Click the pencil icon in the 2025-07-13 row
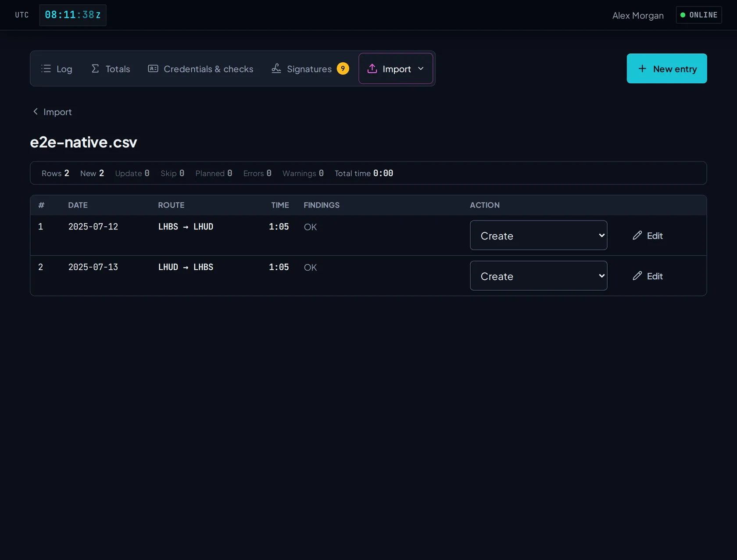This screenshot has width=737, height=560. (637, 276)
